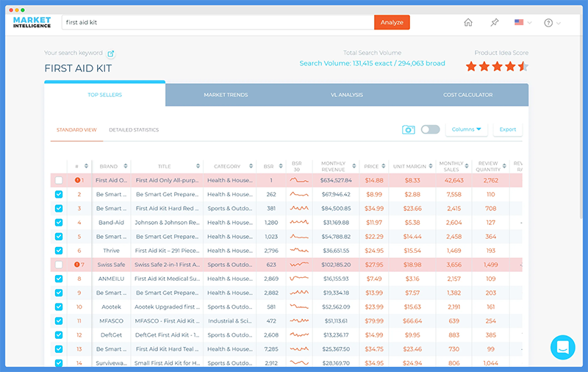Select Standard View sub-tab

click(x=76, y=129)
